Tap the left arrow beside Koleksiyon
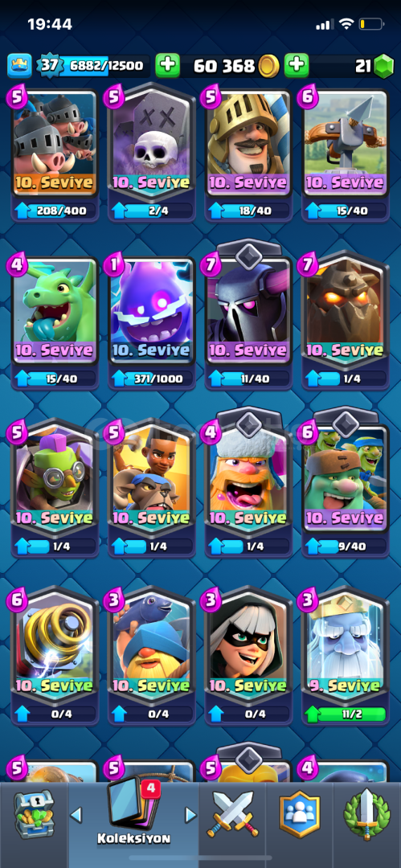 76,814
